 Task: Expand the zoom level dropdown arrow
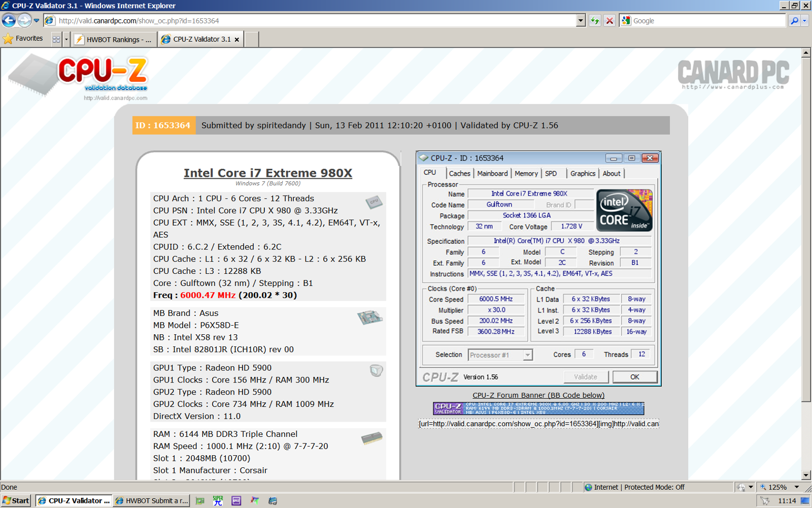click(x=797, y=487)
